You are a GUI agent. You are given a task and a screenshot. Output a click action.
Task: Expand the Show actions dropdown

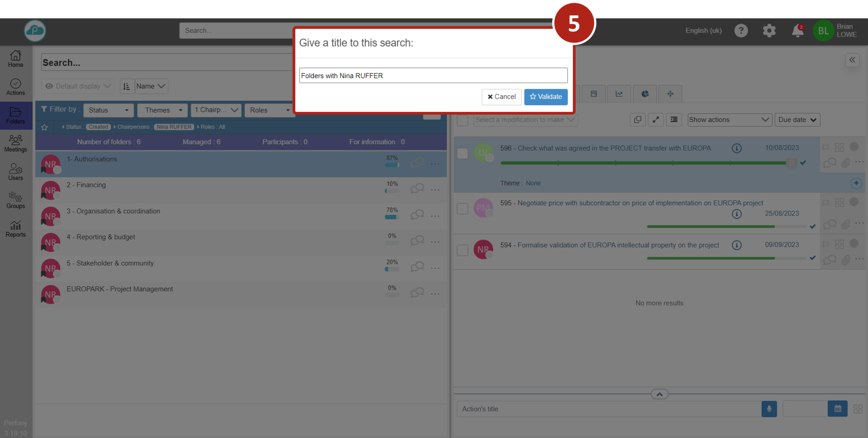(729, 120)
